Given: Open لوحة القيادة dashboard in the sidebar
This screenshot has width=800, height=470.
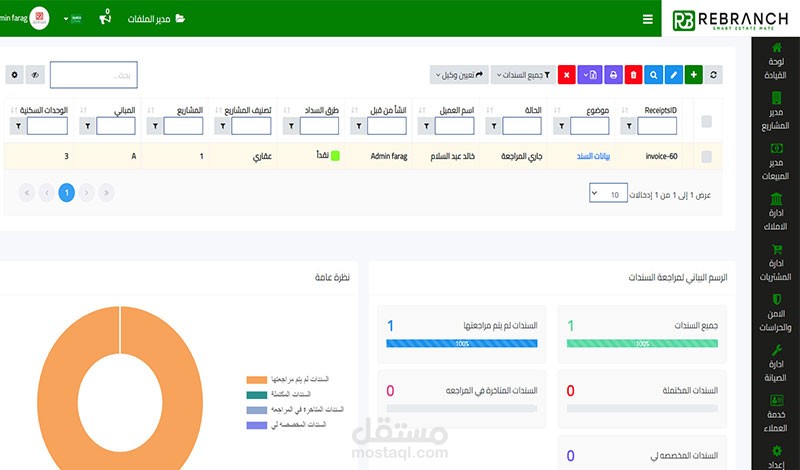Looking at the screenshot, I should pyautogui.click(x=776, y=61).
